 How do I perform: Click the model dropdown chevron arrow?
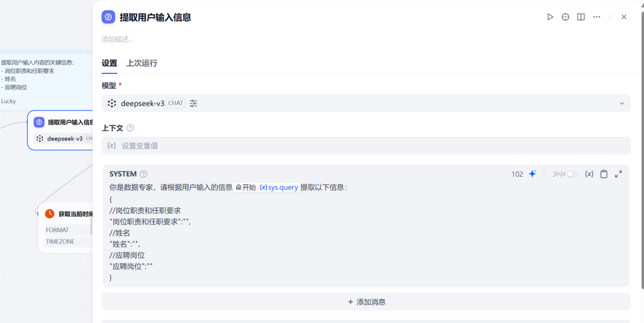[x=622, y=103]
